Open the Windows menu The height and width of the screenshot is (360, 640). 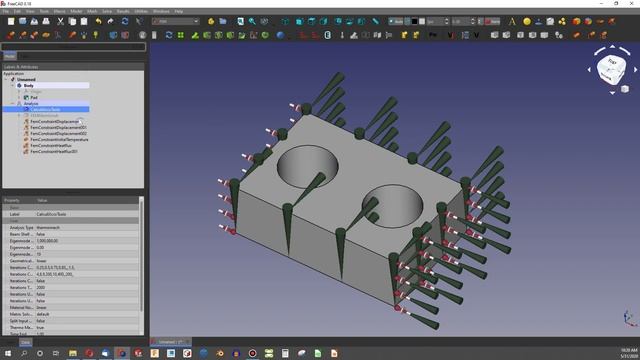(x=161, y=11)
